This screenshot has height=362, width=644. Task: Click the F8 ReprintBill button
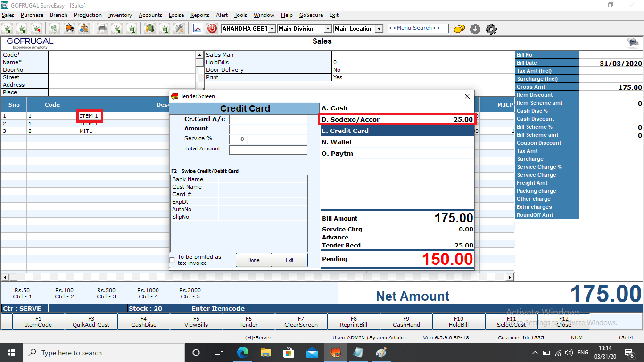pyautogui.click(x=354, y=321)
